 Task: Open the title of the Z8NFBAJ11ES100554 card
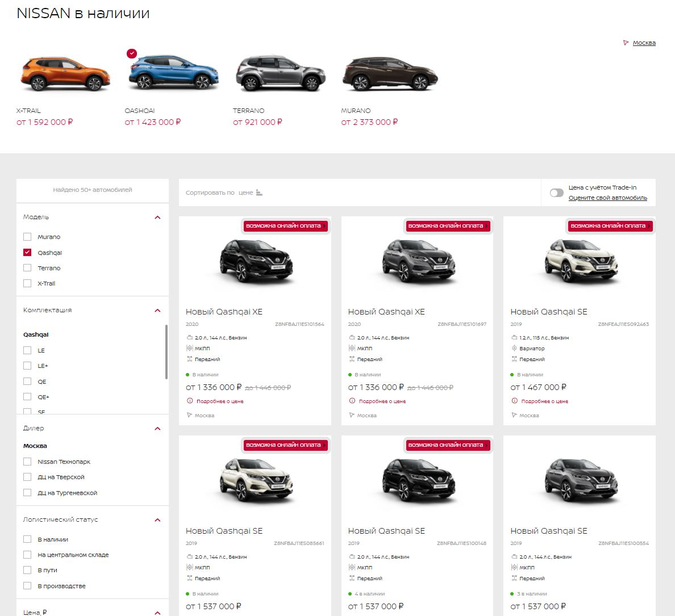click(x=548, y=531)
